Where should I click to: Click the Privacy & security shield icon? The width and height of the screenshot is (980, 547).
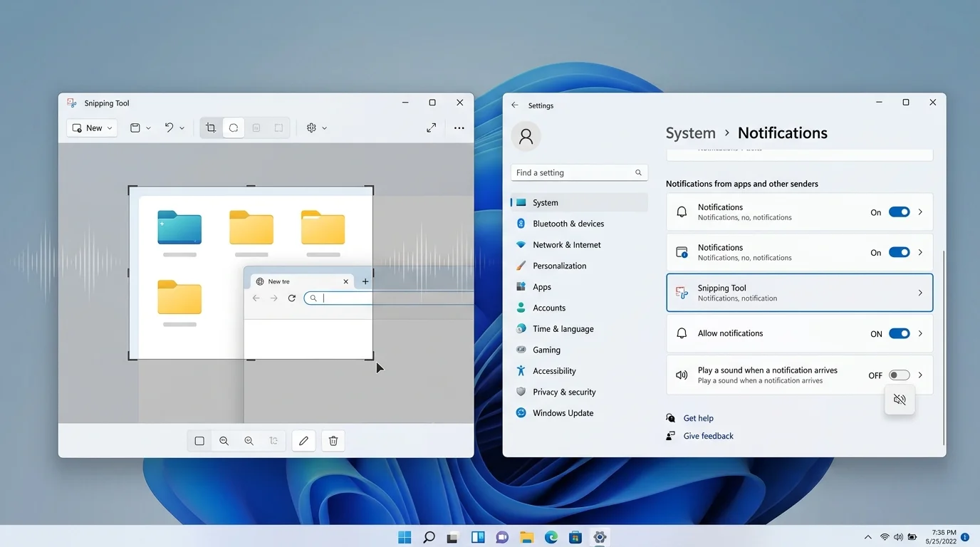coord(521,392)
